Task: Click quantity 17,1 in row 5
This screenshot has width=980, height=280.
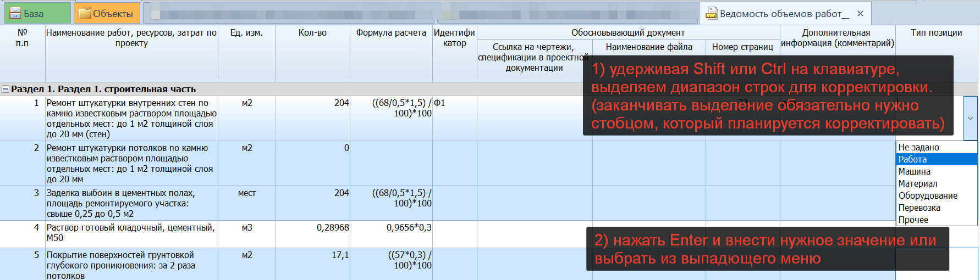Action: [x=312, y=265]
